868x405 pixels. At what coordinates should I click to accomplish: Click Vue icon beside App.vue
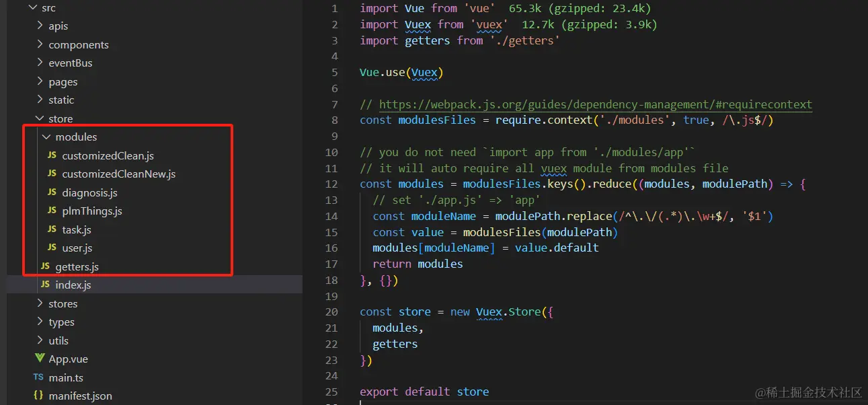(39, 359)
